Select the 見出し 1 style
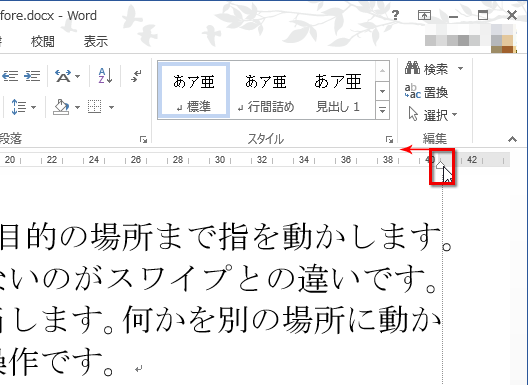Screen dimensions: 528x385 click(x=337, y=90)
